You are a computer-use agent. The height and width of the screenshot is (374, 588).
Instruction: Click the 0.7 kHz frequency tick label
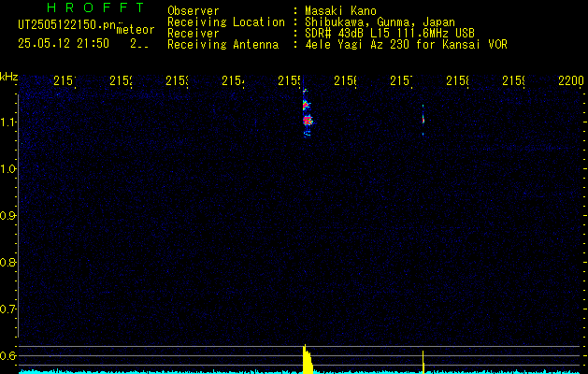[7, 309]
